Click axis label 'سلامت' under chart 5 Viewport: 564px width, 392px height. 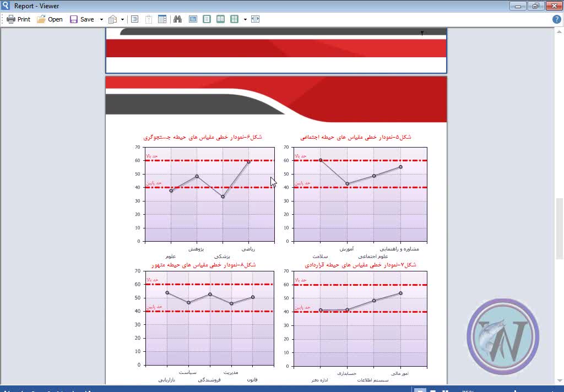coord(320,257)
